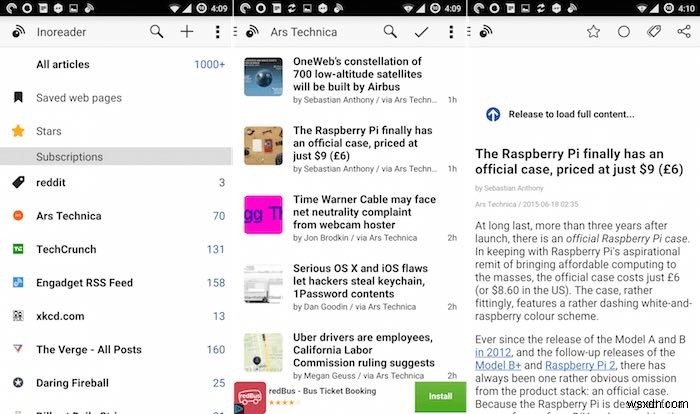Tap the Release to load full content arrow icon

[x=493, y=114]
